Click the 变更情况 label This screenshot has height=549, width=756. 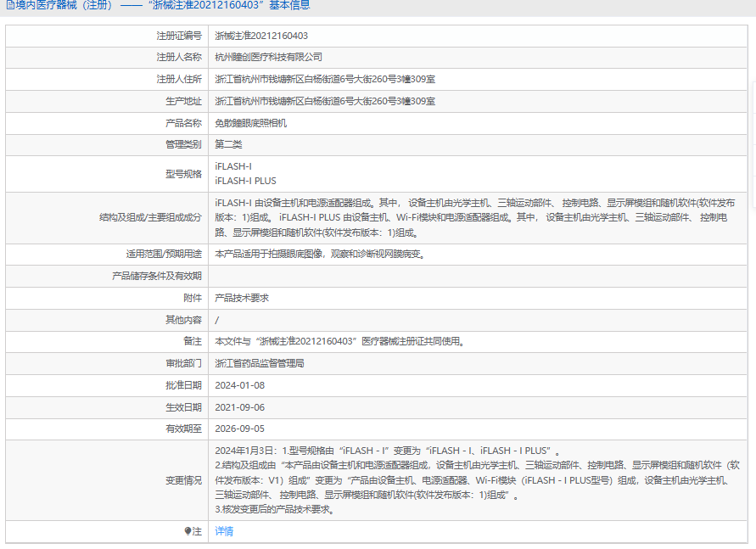[183, 480]
